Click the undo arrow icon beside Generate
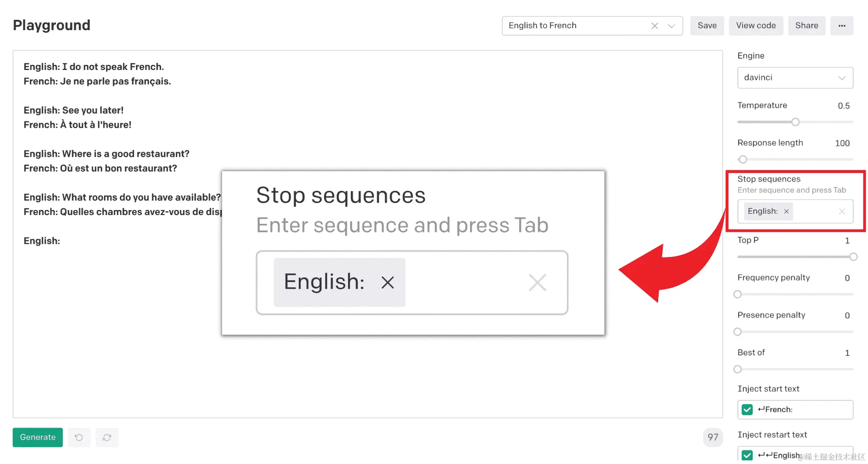Image resolution: width=868 pixels, height=464 pixels. 79,437
